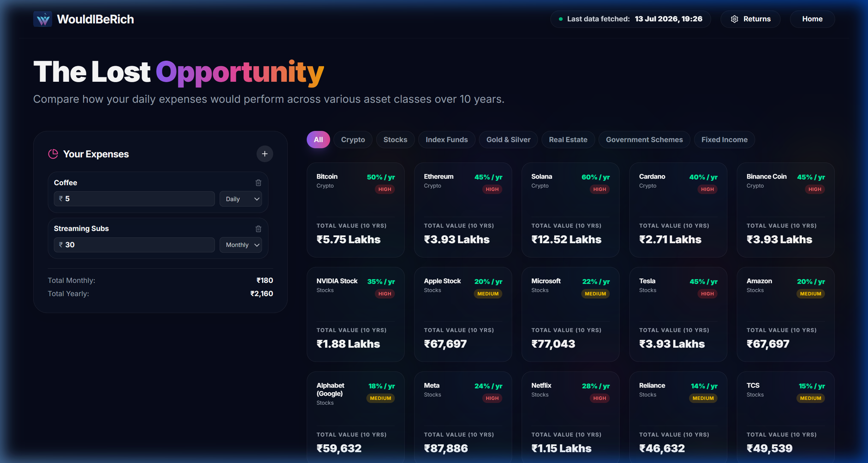This screenshot has width=868, height=463.
Task: Click the Returns gear icon
Action: point(734,19)
